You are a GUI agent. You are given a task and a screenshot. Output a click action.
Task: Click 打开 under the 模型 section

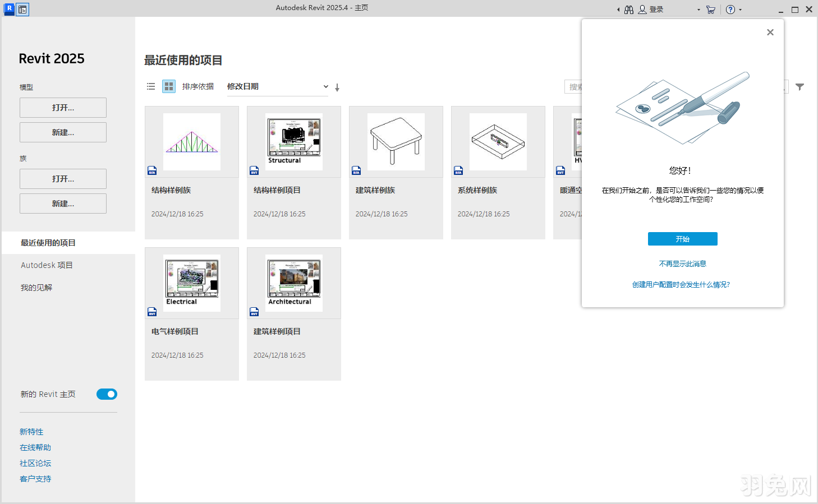pos(62,107)
